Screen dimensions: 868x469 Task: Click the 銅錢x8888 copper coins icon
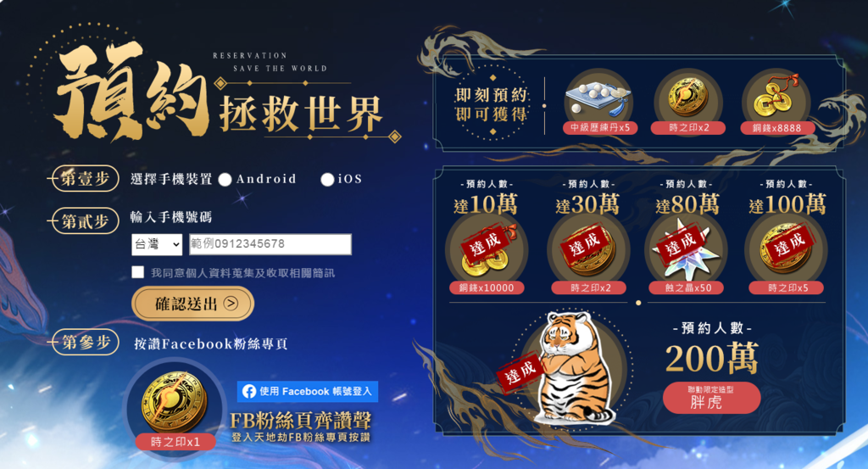pos(775,98)
